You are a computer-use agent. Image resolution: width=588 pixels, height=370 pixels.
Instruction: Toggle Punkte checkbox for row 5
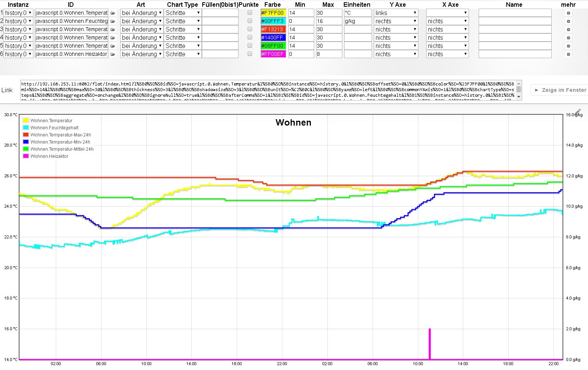click(x=250, y=45)
